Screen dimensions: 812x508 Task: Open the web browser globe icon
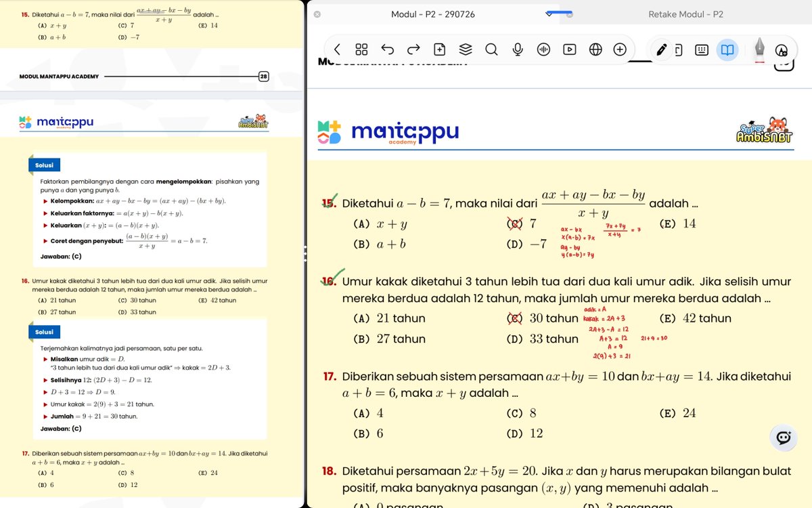point(595,49)
